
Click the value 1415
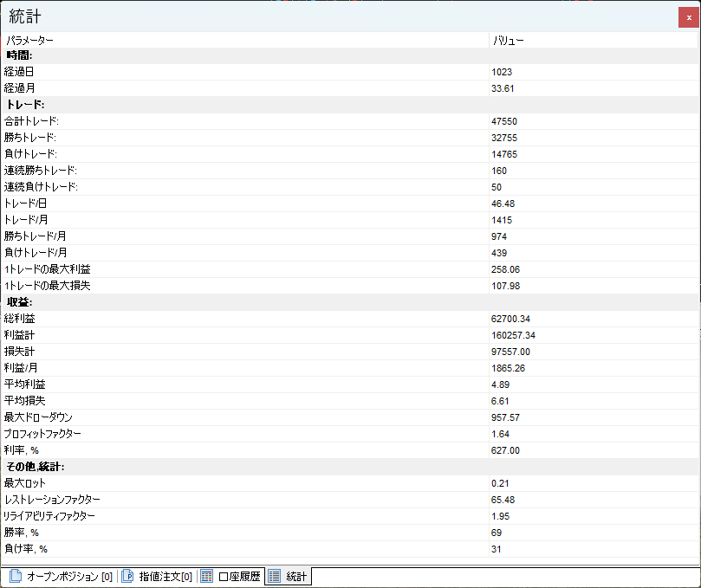point(502,220)
